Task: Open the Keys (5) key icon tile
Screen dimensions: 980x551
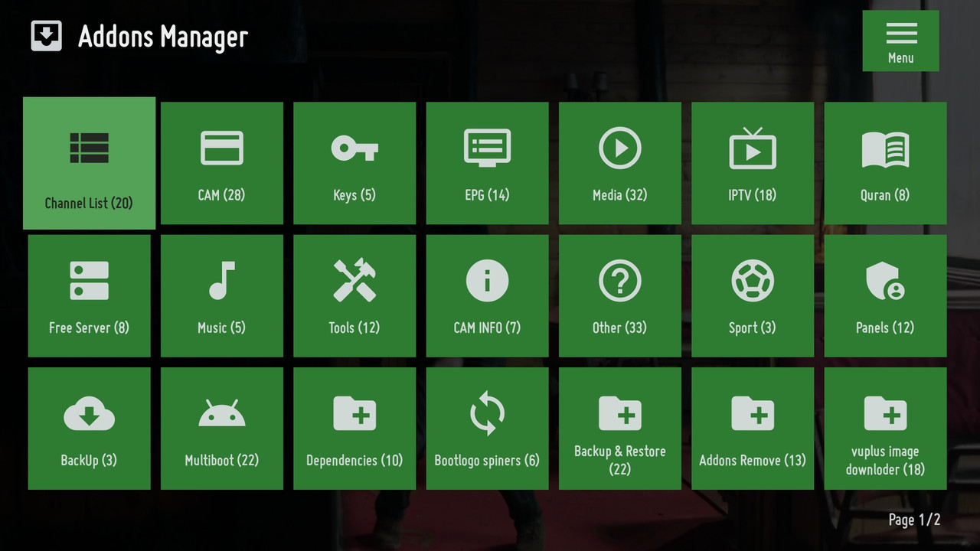Action: 354,163
